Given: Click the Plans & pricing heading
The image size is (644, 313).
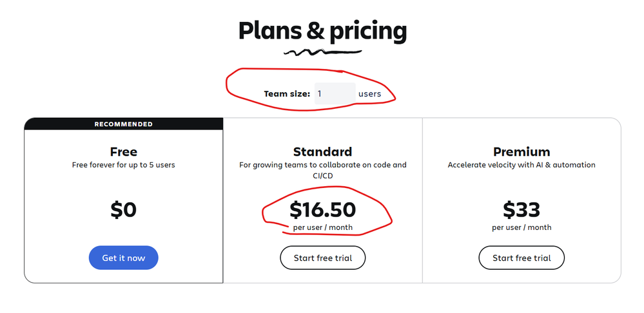Looking at the screenshot, I should tap(322, 31).
